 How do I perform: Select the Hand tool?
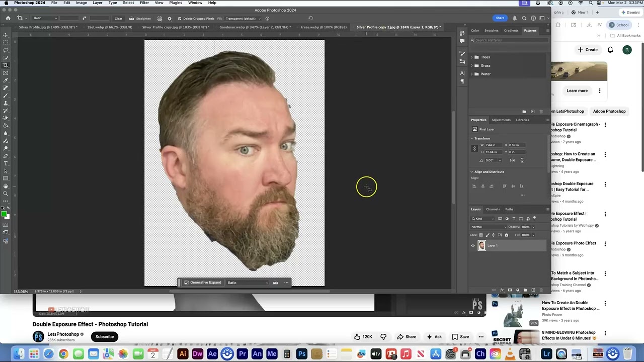[6, 186]
